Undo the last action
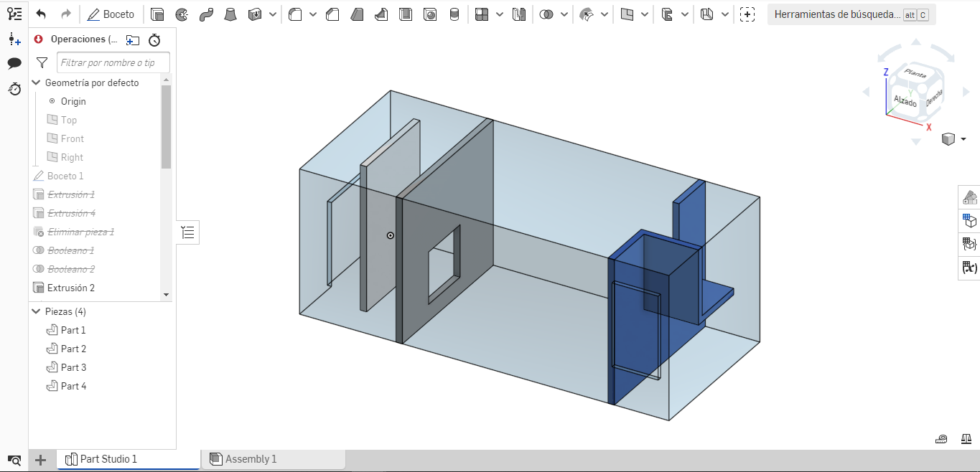This screenshot has height=472, width=980. point(41,14)
